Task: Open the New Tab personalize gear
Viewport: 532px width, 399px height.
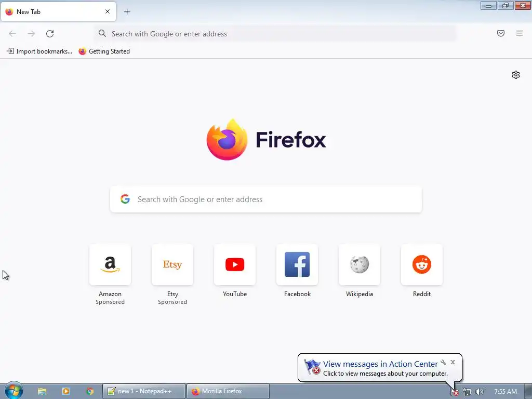Action: pyautogui.click(x=516, y=75)
